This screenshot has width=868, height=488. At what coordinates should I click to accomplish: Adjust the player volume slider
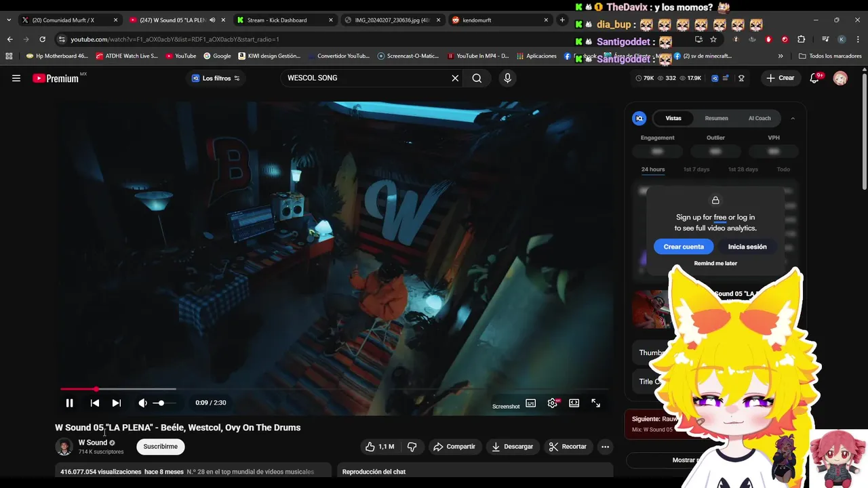click(x=164, y=403)
